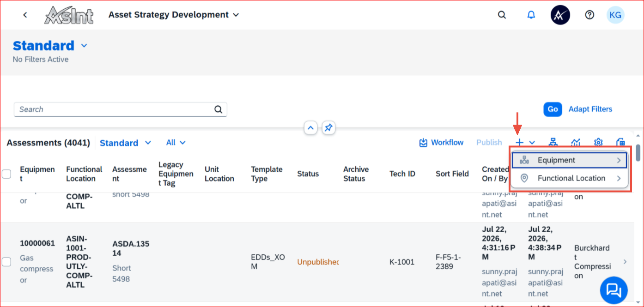The width and height of the screenshot is (644, 307).
Task: Click the vertical scrollbar thumb
Action: tap(638, 153)
